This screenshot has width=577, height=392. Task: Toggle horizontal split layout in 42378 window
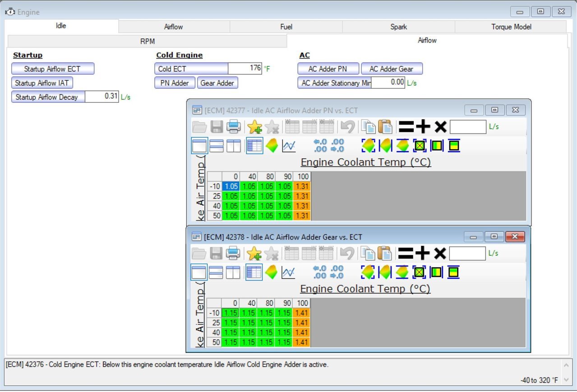tap(216, 272)
